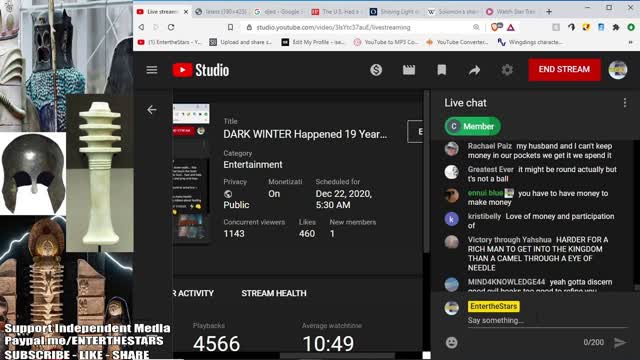Open Upload and share bookmark
Screen dimensions: 640x360
pos(240,42)
